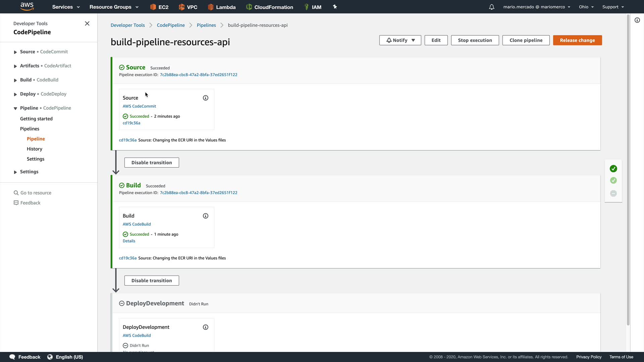The height and width of the screenshot is (362, 644).
Task: Disable transition between Source and Build
Action: point(152,163)
